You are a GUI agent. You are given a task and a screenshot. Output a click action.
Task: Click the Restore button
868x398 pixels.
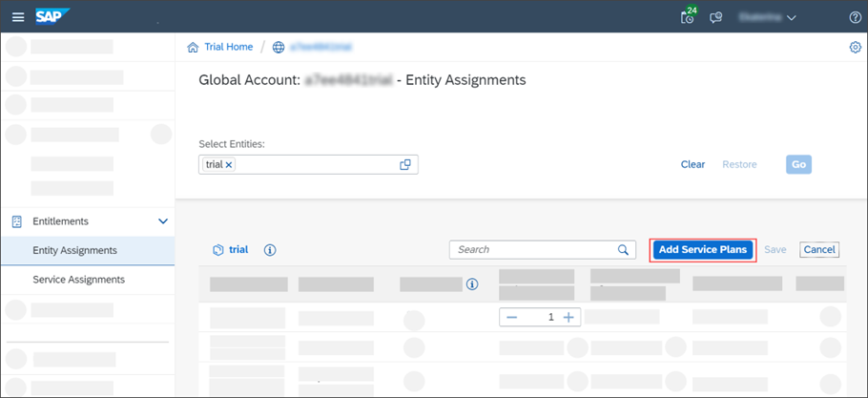tap(739, 164)
